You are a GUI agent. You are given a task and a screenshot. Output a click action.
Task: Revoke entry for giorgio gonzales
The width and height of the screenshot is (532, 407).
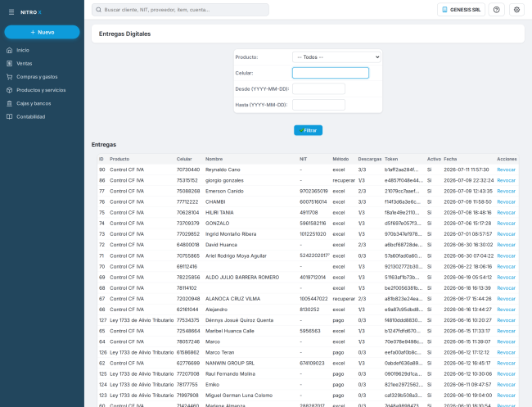[506, 181]
